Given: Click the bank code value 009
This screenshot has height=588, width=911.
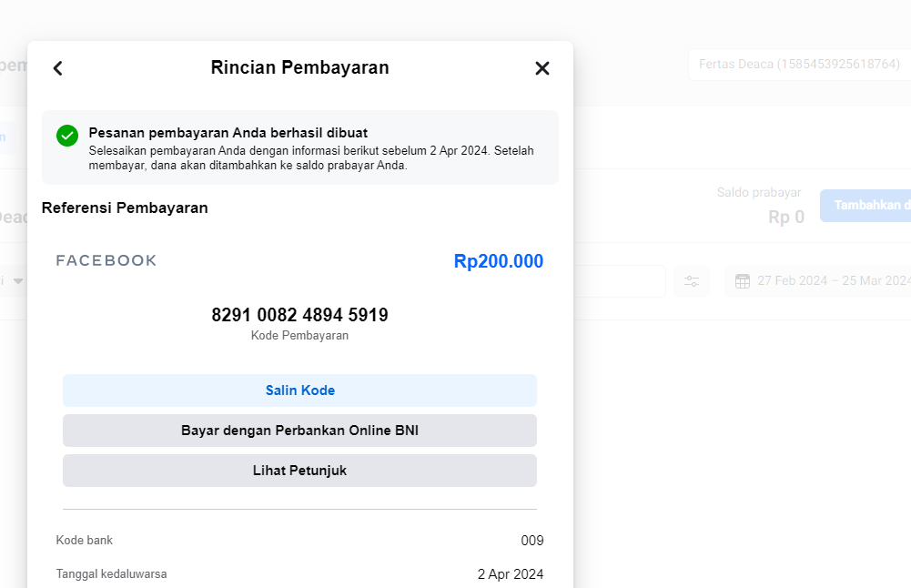Looking at the screenshot, I should pos(532,541).
